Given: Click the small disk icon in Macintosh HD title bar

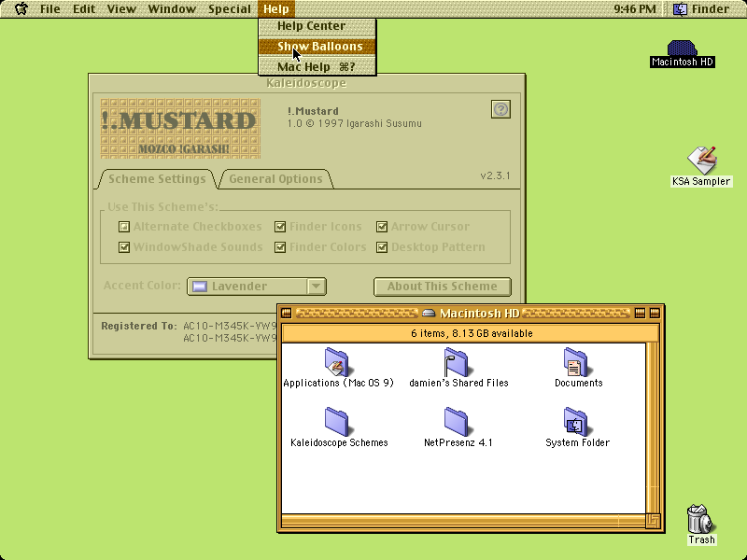Looking at the screenshot, I should click(429, 313).
